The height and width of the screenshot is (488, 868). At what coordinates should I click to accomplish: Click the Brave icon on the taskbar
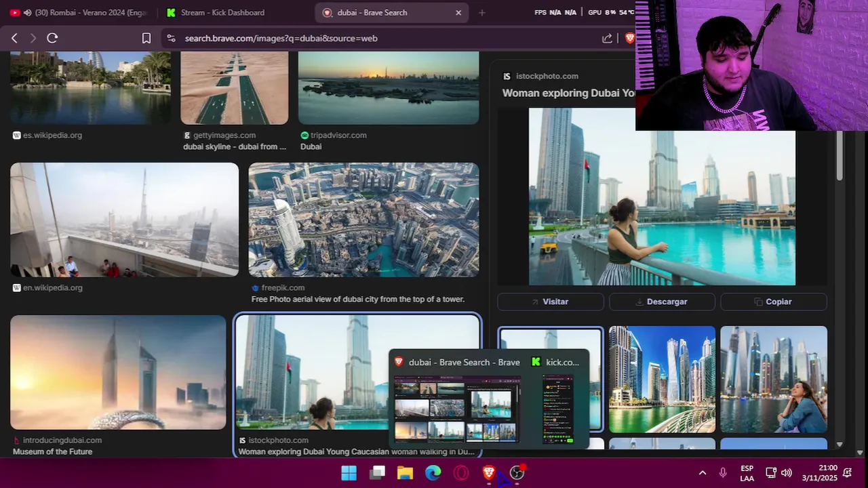[489, 472]
